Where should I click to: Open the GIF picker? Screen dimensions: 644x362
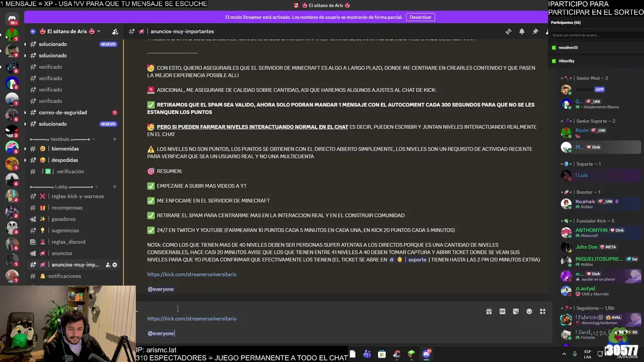502,311
